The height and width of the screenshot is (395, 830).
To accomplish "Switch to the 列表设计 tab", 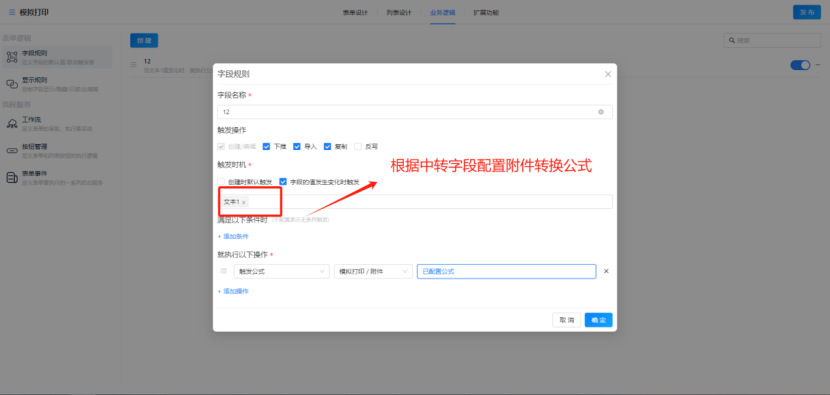I will [399, 12].
